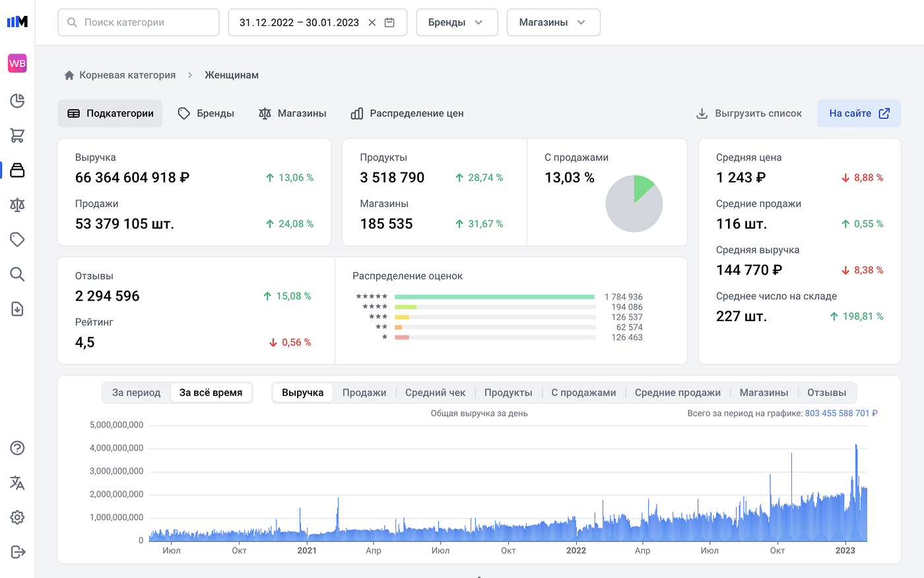Open the search magnifier sidebar icon
The width and height of the screenshot is (924, 578).
tap(17, 274)
